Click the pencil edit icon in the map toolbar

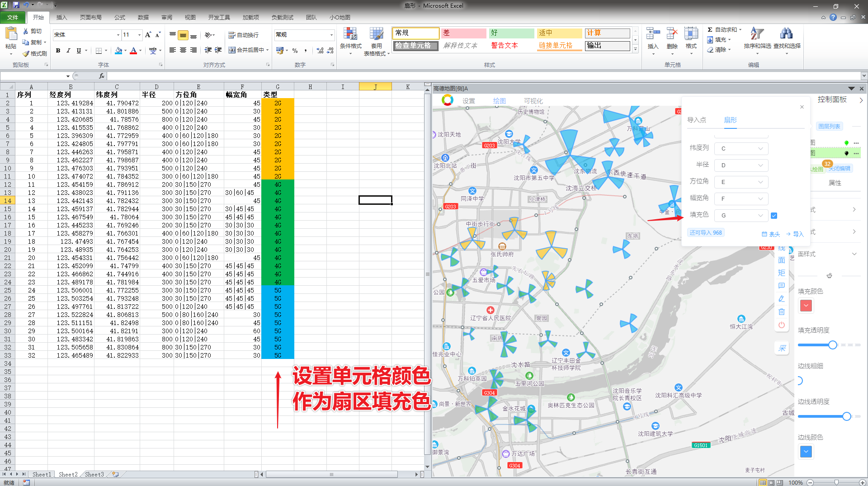tap(782, 299)
